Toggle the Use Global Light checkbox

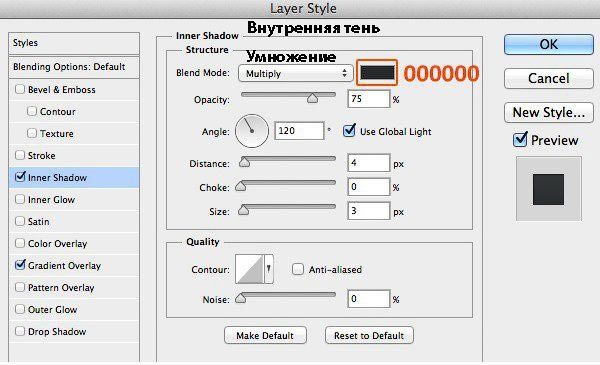point(349,130)
